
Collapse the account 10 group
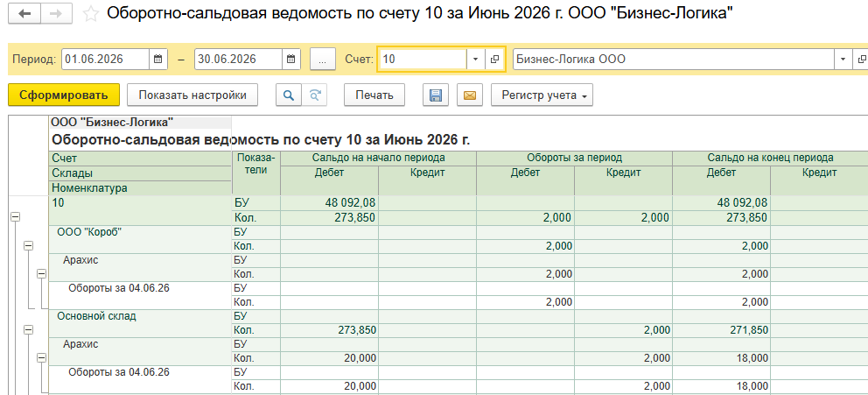[x=16, y=217]
